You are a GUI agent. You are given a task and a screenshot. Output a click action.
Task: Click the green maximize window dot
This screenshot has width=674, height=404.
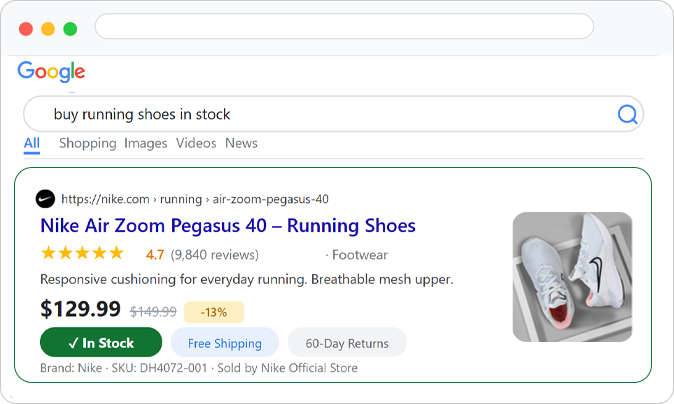coord(70,29)
